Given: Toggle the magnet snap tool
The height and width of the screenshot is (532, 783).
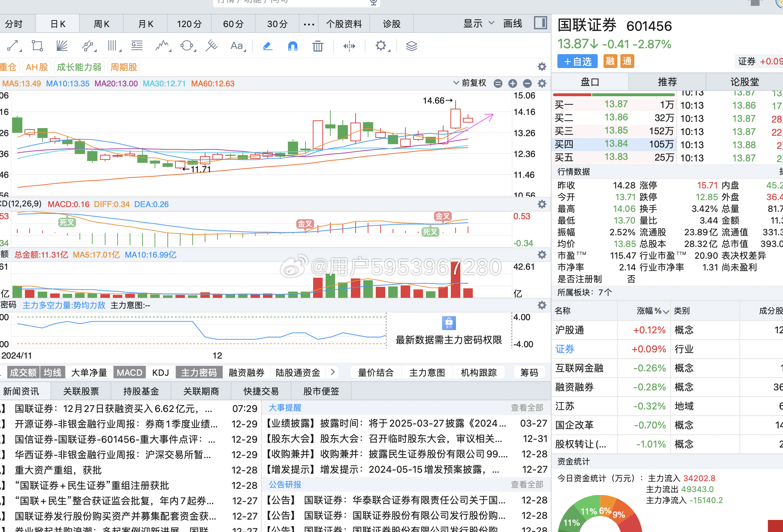Looking at the screenshot, I should point(293,46).
